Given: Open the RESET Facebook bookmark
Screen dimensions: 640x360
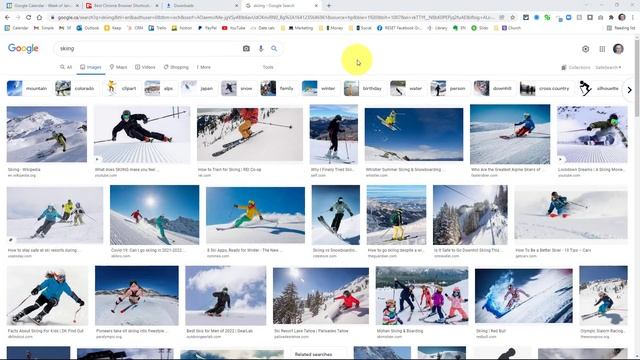Looking at the screenshot, I should pyautogui.click(x=399, y=28).
